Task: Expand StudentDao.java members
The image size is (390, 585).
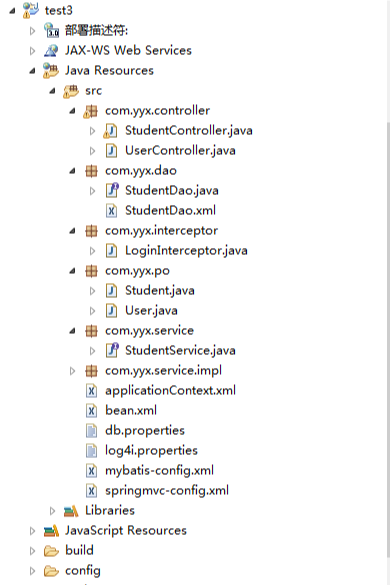Action: pyautogui.click(x=93, y=191)
